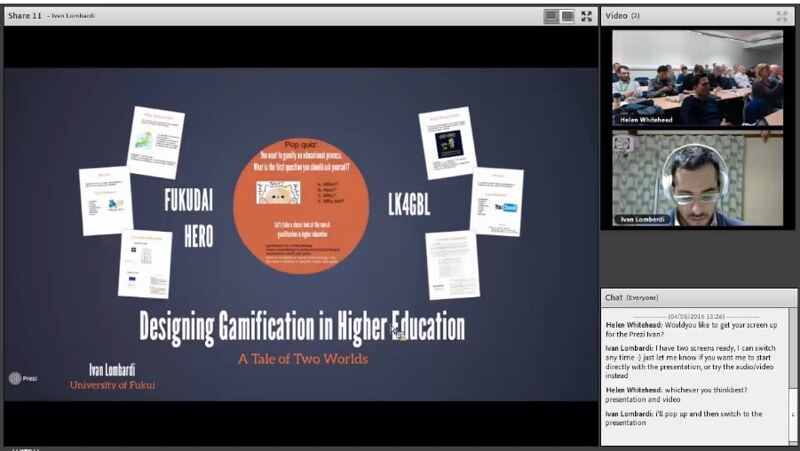800x451 pixels.
Task: Click the Ivan Lombardi name label on video
Action: pyautogui.click(x=642, y=219)
